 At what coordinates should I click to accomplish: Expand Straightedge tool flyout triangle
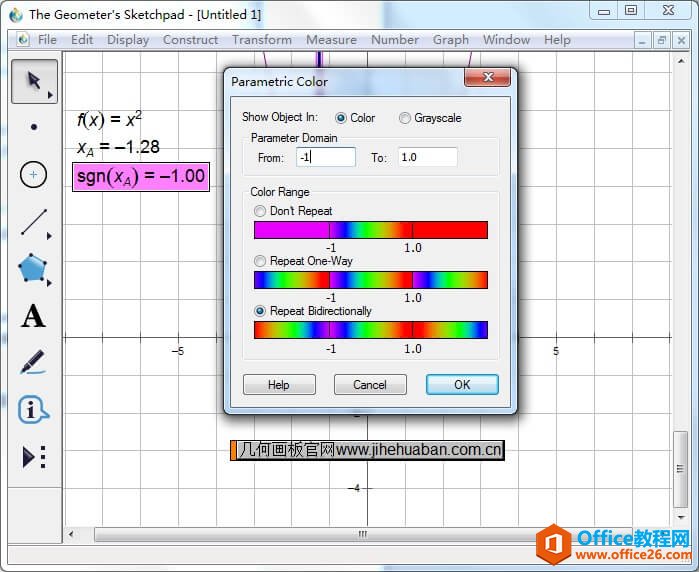point(49,236)
